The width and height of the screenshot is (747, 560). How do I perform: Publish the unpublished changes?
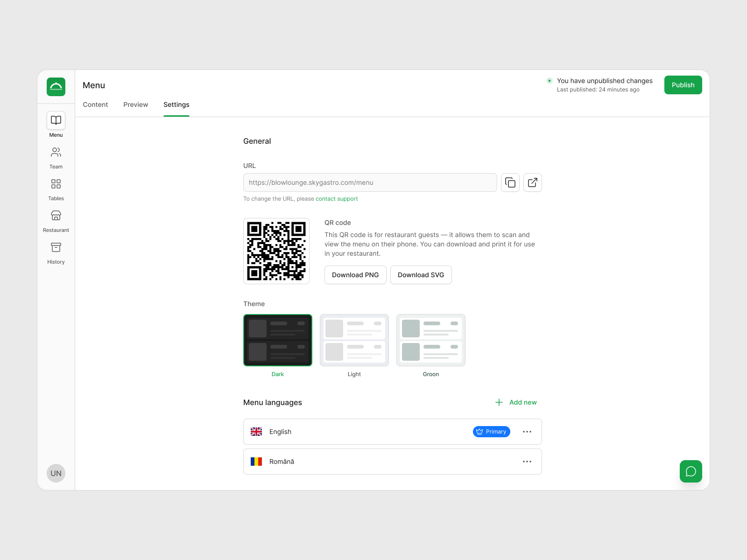coord(683,85)
